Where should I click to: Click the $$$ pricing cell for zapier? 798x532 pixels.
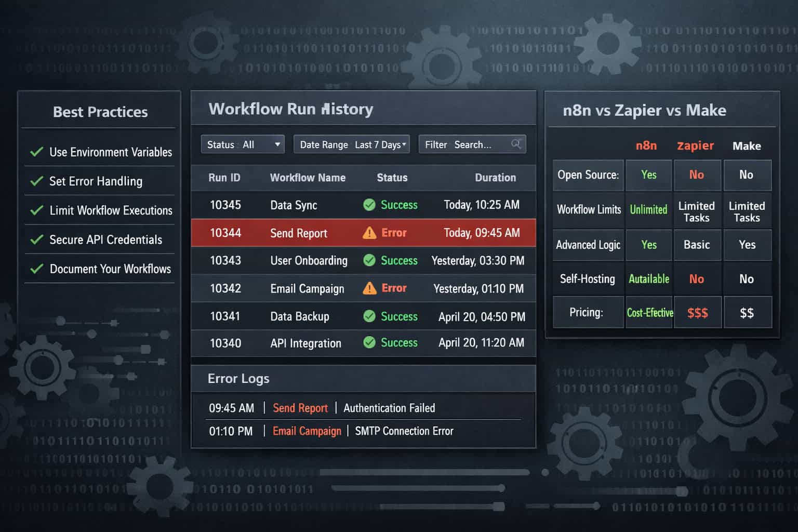pyautogui.click(x=698, y=313)
